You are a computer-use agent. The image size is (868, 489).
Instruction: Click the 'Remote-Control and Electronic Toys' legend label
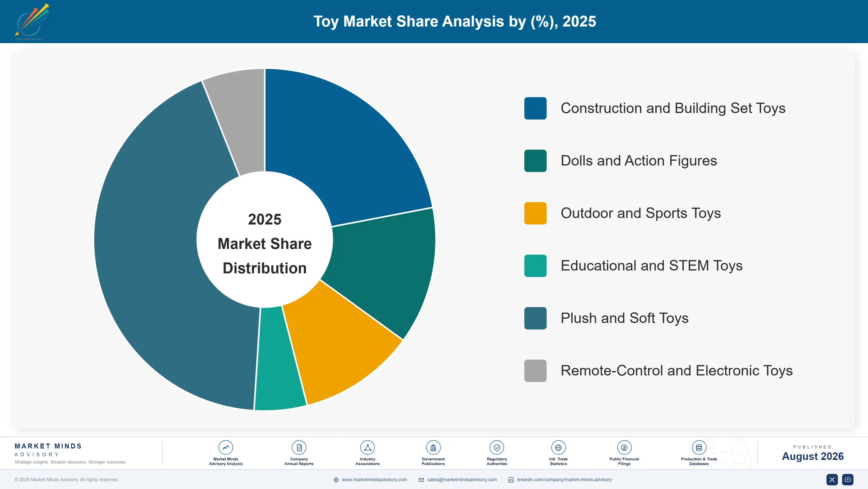coord(677,371)
